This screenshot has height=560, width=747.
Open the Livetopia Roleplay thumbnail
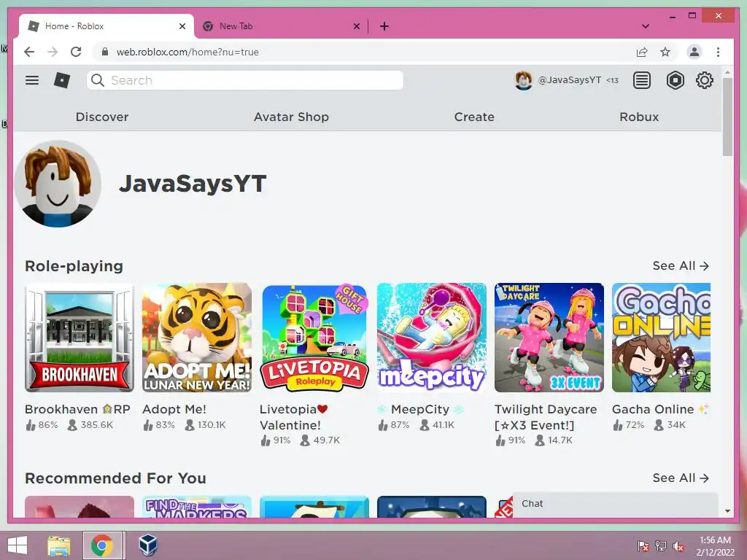tap(314, 338)
